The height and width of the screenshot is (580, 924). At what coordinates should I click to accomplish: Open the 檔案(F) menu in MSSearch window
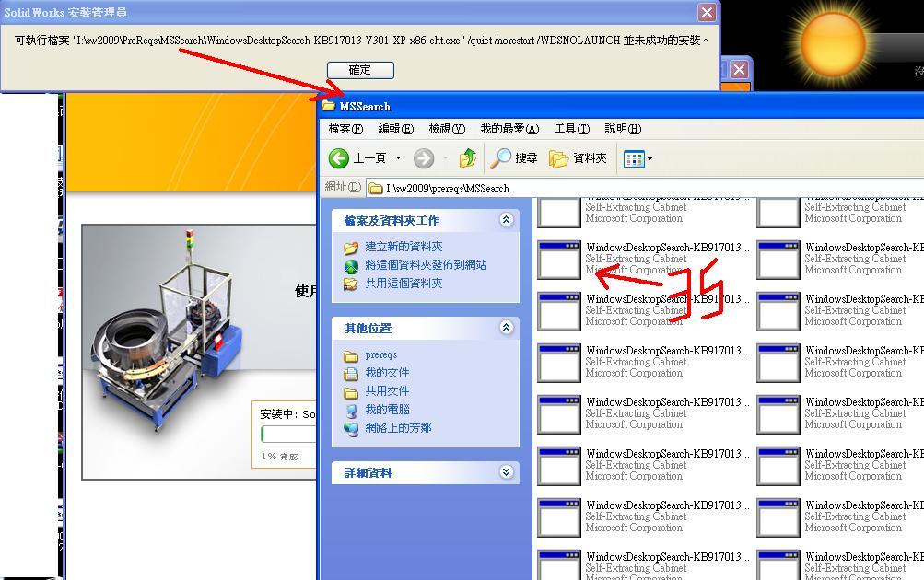[x=345, y=128]
